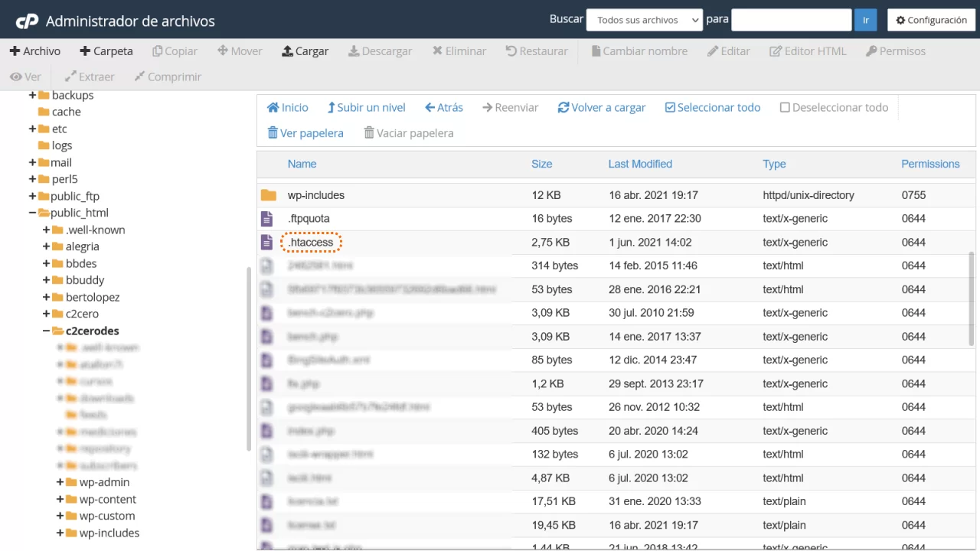
Task: Expand wp-content folder in tree
Action: 60,500
